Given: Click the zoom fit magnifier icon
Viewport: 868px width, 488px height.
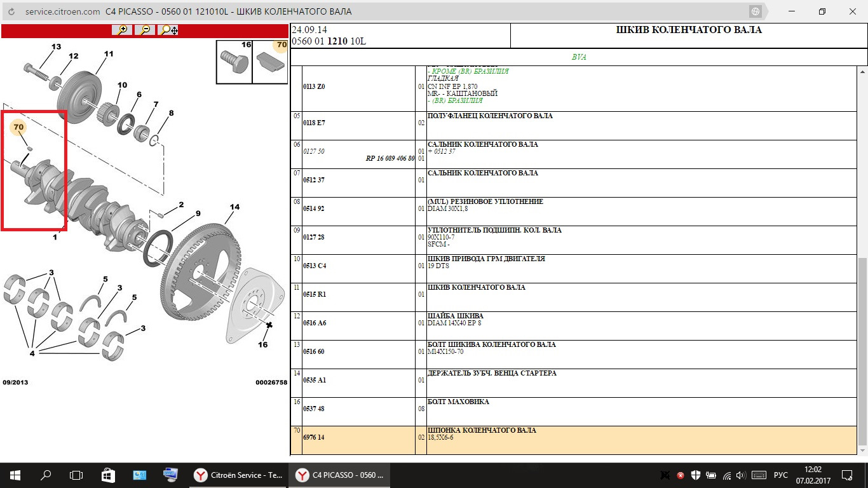Looking at the screenshot, I should click(x=168, y=30).
